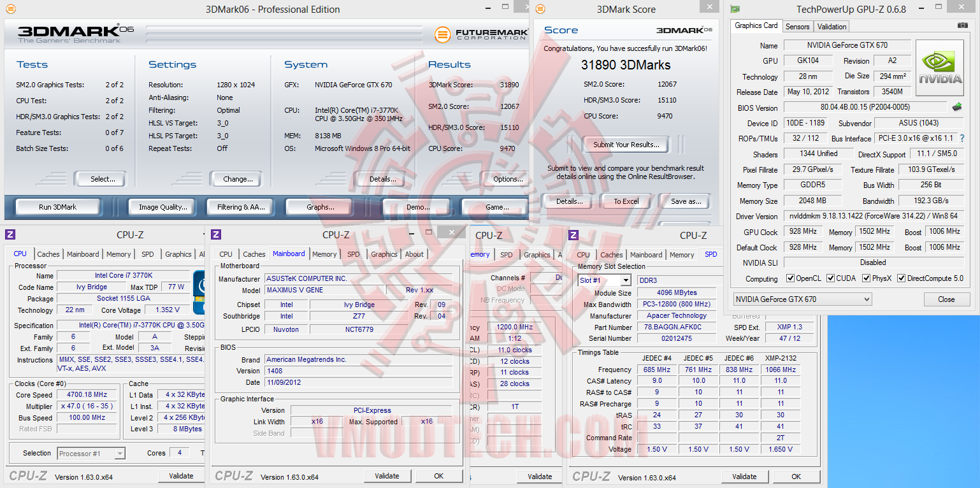
Task: Toggle the PhysX checkbox in GPU-Z
Action: pyautogui.click(x=866, y=278)
